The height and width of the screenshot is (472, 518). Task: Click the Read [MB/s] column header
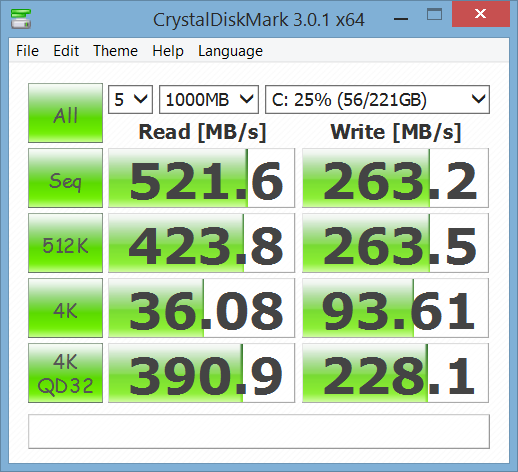(202, 132)
